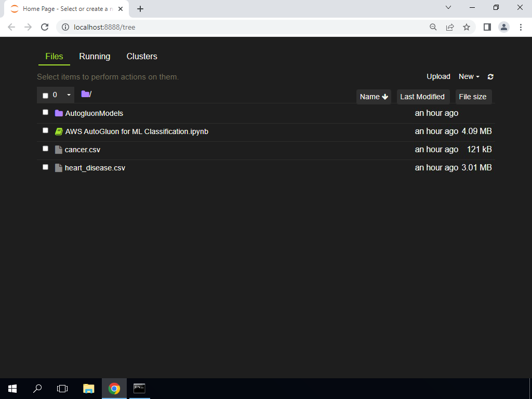
Task: Open the AutogluonModels folder link
Action: pyautogui.click(x=94, y=113)
